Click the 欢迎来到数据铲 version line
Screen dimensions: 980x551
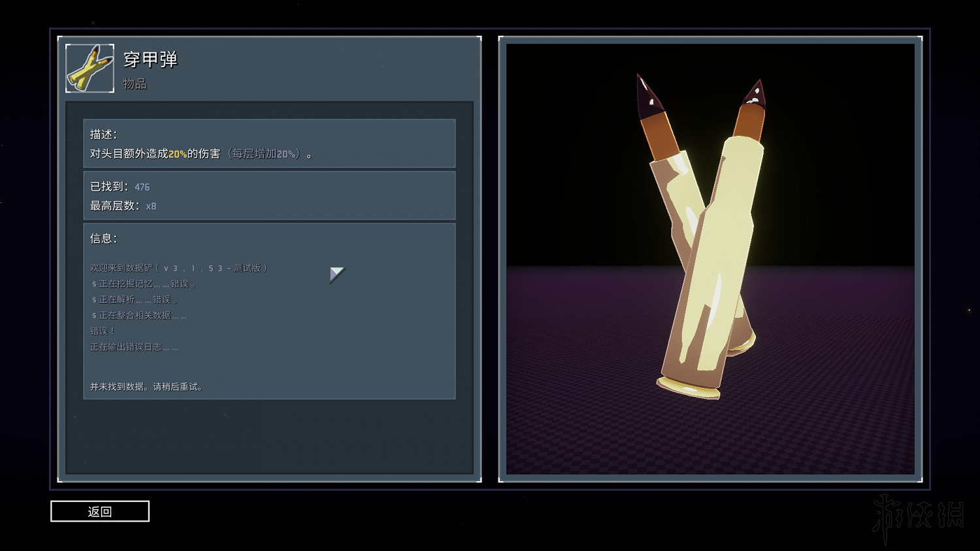(178, 268)
